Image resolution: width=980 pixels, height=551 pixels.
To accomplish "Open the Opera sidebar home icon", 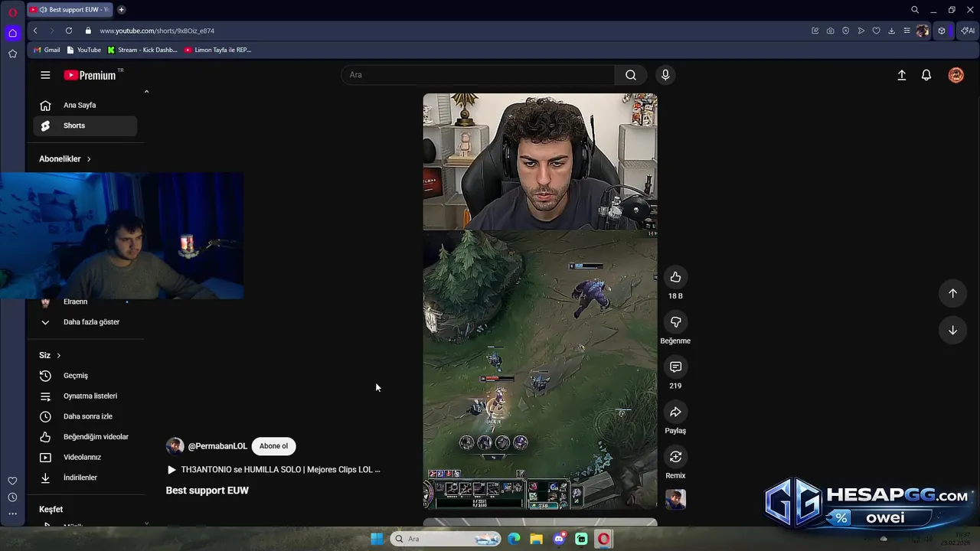I will pyautogui.click(x=12, y=33).
